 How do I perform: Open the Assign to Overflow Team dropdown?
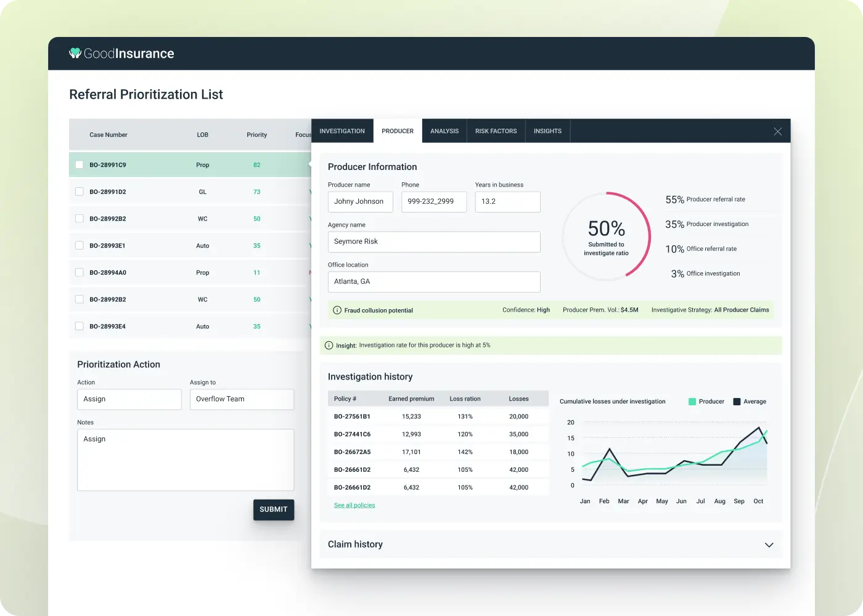(242, 399)
